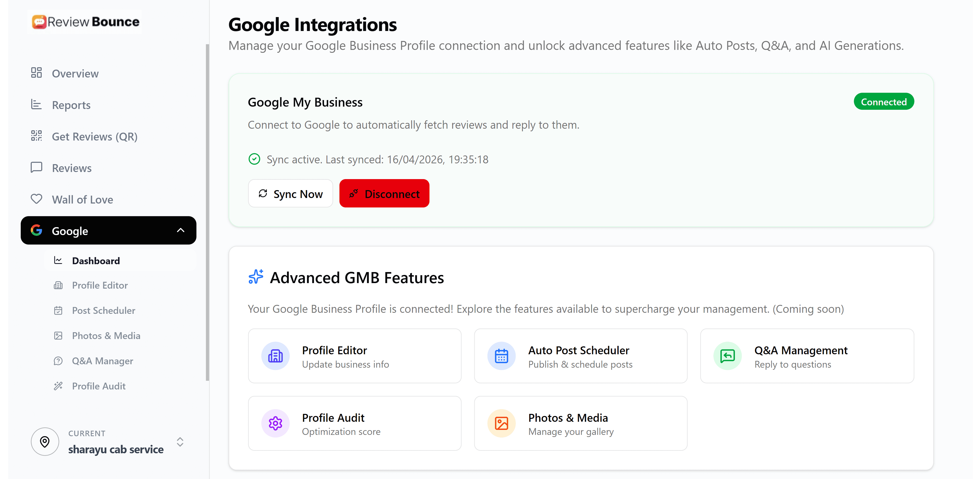The width and height of the screenshot is (980, 479).
Task: Click the Google My Business heading
Action: (x=305, y=102)
